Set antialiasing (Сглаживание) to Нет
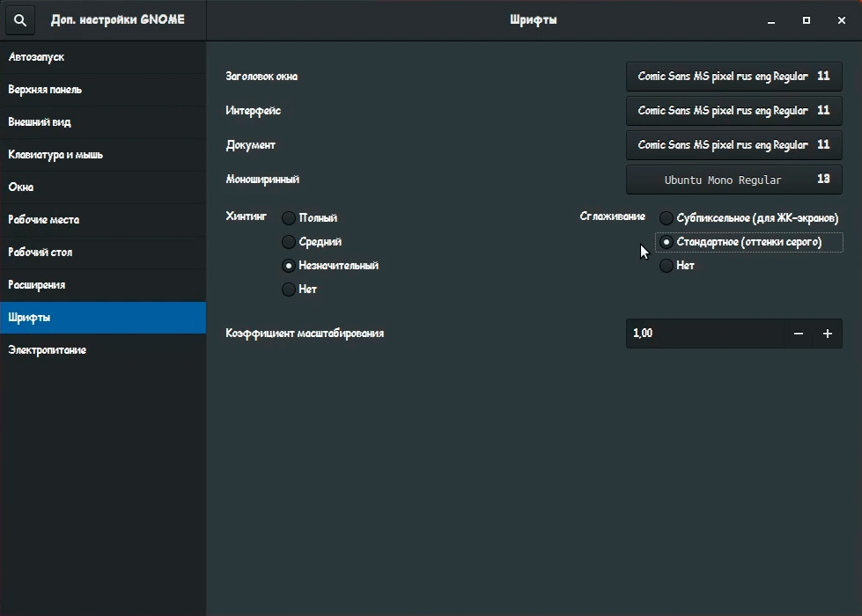This screenshot has width=862, height=616. 667,265
